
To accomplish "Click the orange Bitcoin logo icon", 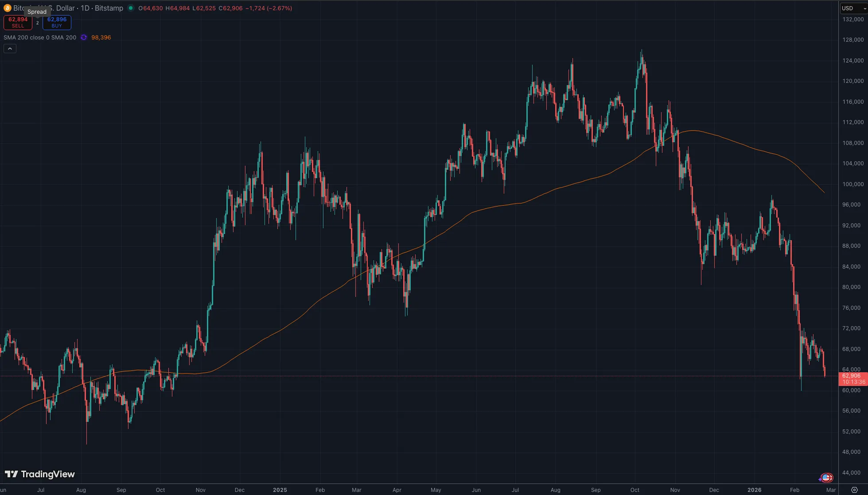I will tap(7, 8).
